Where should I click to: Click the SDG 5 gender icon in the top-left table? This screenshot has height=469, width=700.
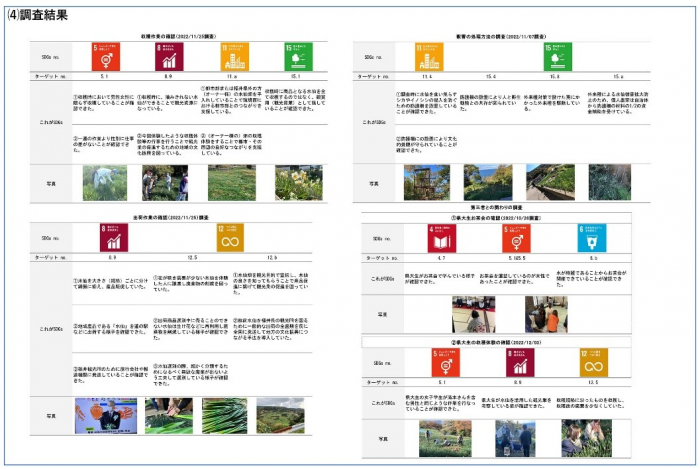[104, 56]
